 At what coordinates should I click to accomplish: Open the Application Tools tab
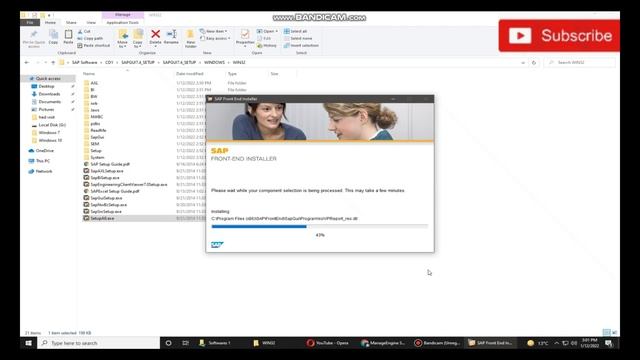(122, 22)
